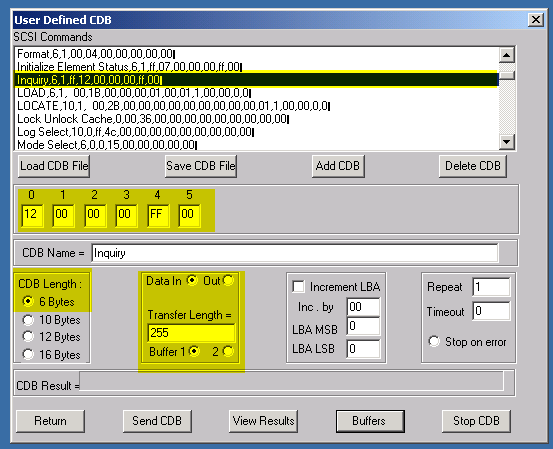This screenshot has width=553, height=449.
Task: Select the 10 Bytes CDB length
Action: pyautogui.click(x=28, y=320)
